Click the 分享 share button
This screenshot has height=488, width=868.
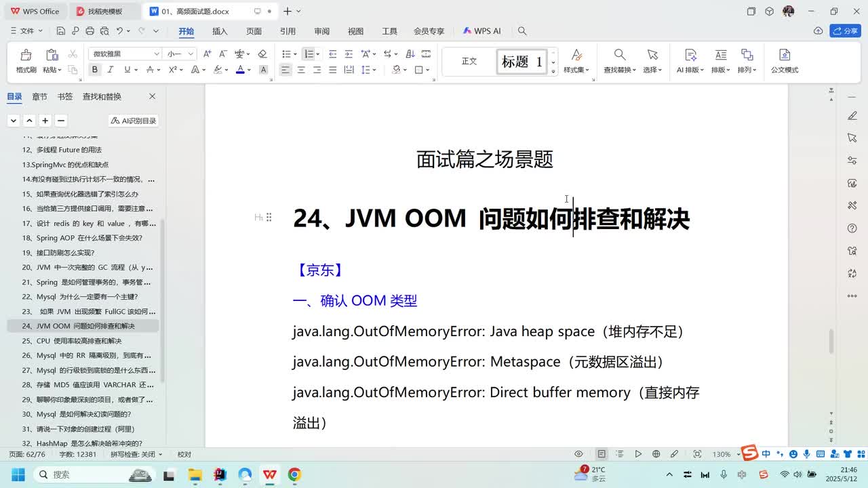tap(845, 31)
